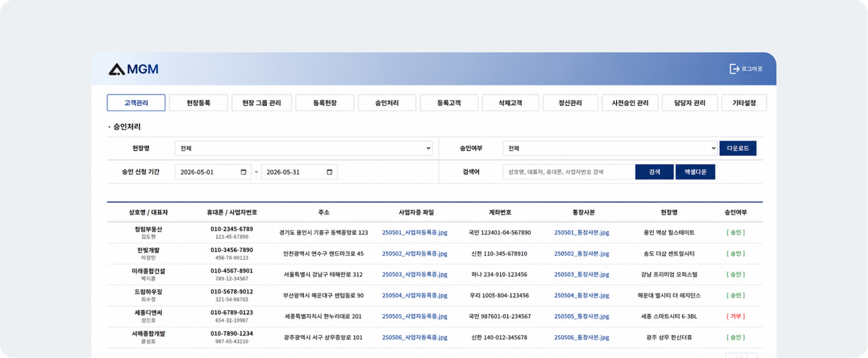Open 250501_통장사본.jpg link
This screenshot has height=358, width=868.
point(582,233)
